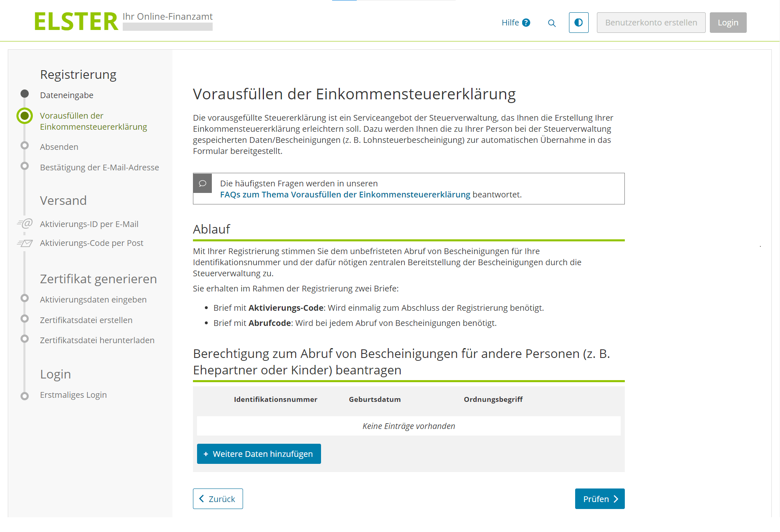
Task: Open the FAQs zum Thema Vorausfüllen link
Action: (x=345, y=195)
